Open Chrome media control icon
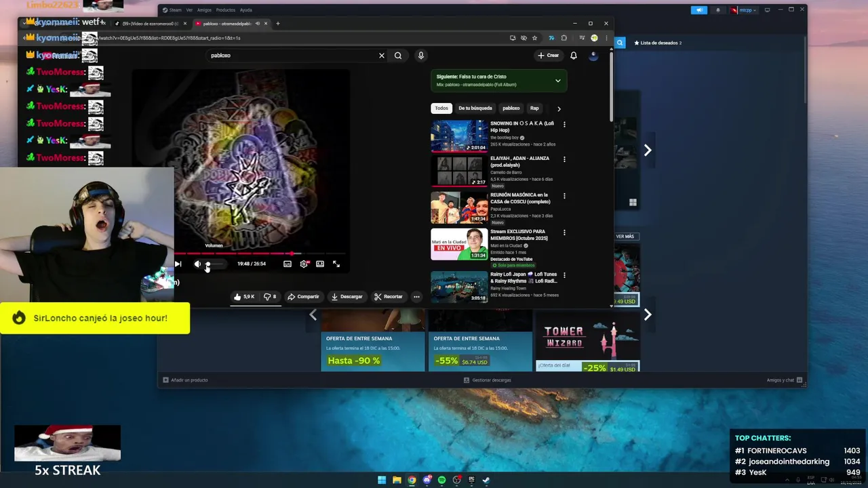868x488 pixels. [x=582, y=38]
